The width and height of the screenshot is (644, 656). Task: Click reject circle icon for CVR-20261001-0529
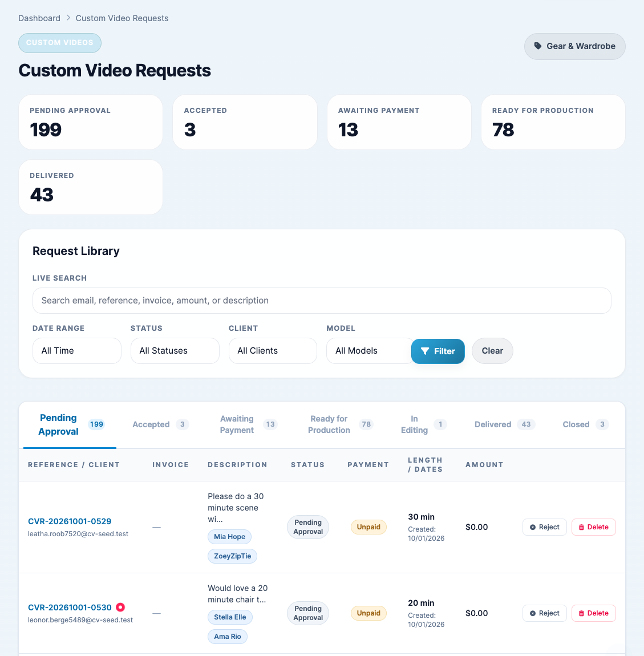[x=533, y=527]
